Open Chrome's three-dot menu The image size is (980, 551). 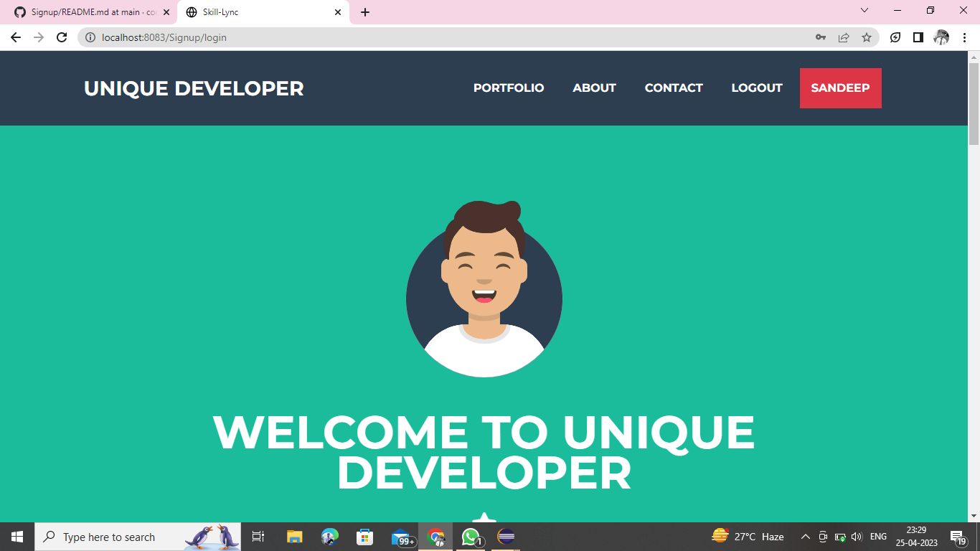[965, 37]
